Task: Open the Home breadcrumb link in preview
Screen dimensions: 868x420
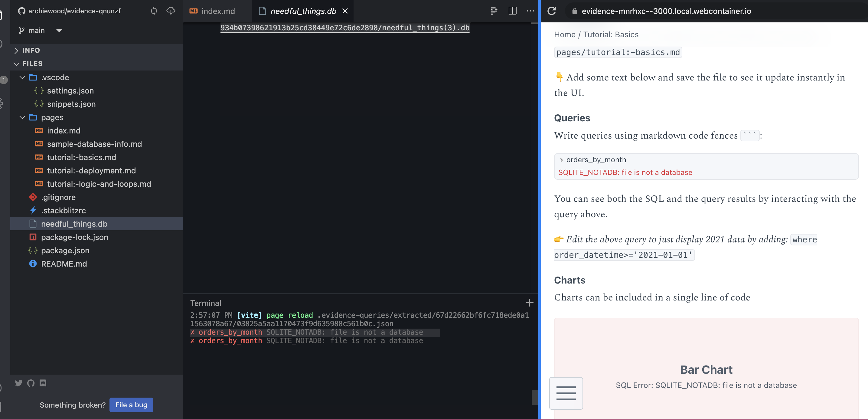Action: [564, 34]
